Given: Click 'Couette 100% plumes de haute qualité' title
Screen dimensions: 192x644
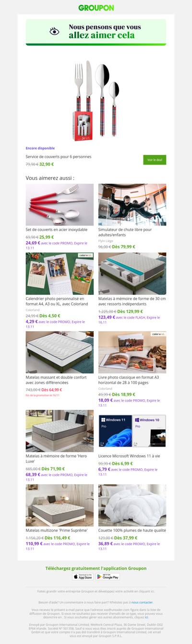Looking at the screenshot, I should tap(132, 530).
